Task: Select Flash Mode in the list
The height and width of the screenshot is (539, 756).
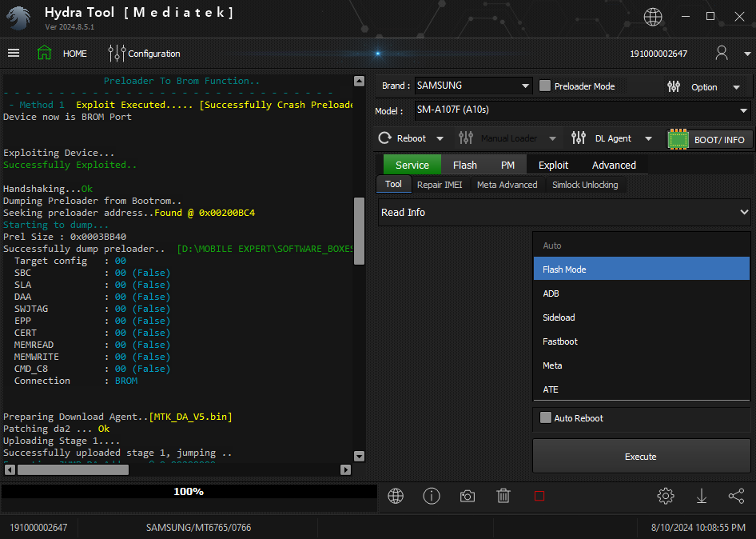Action: [641, 269]
